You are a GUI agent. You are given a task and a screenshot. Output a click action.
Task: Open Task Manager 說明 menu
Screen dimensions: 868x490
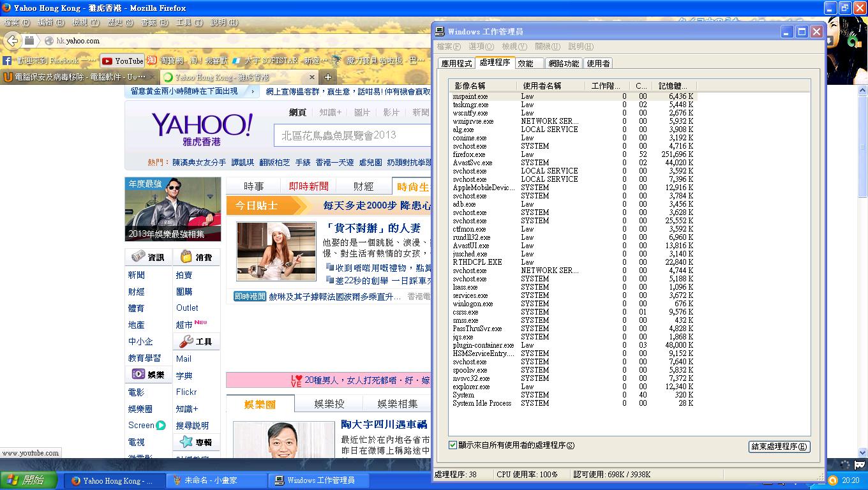581,47
